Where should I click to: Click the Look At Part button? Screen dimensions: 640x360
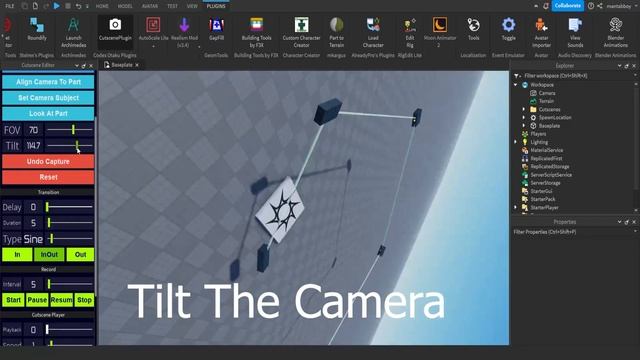(x=48, y=113)
